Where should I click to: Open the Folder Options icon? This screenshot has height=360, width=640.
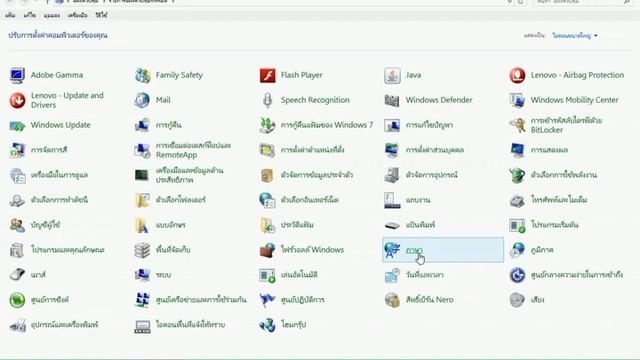142,200
